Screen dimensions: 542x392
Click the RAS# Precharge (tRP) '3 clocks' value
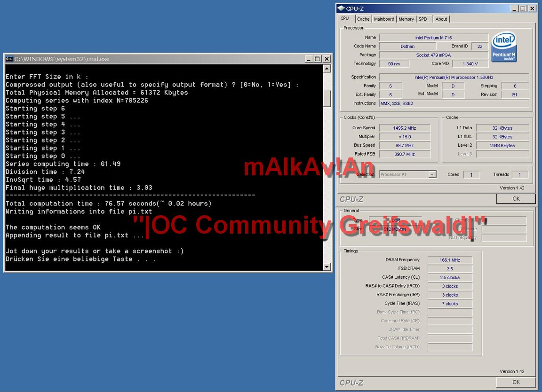[450, 295]
